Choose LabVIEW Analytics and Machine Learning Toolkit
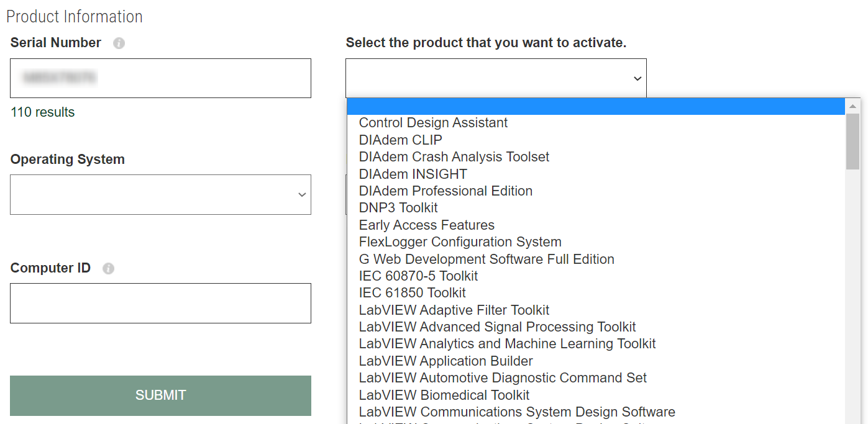Screen dimensions: 868x424 click(596, 344)
